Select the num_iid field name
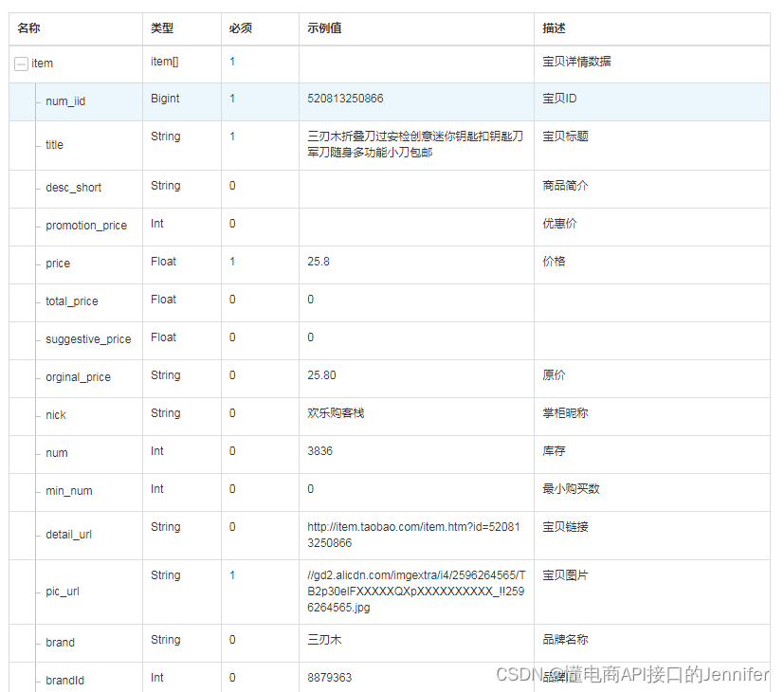 (x=65, y=101)
